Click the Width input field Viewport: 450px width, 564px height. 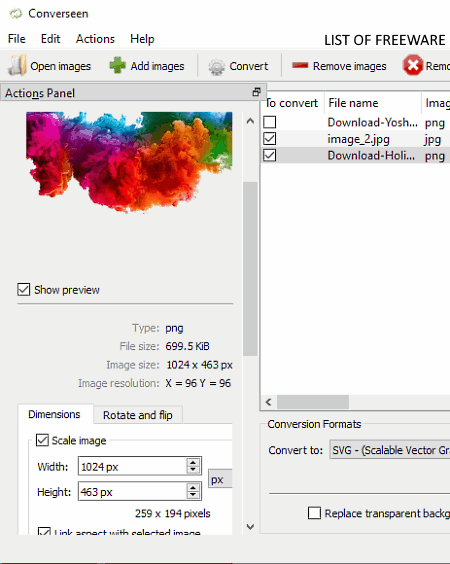pyautogui.click(x=132, y=466)
